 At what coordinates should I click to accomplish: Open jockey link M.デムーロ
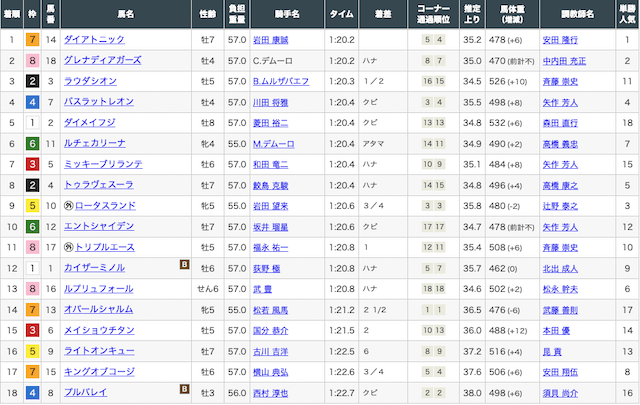pyautogui.click(x=273, y=144)
